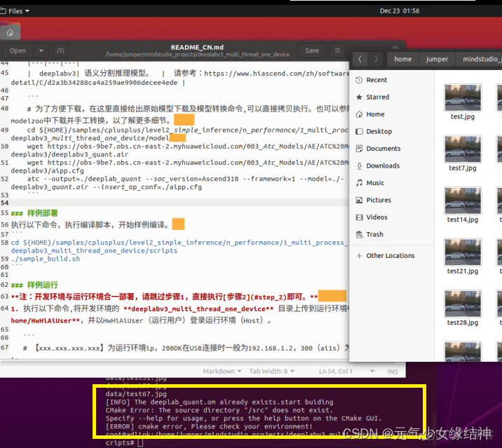502x448 pixels.
Task: Click the Pictures icon in sidebar
Action: 359,200
